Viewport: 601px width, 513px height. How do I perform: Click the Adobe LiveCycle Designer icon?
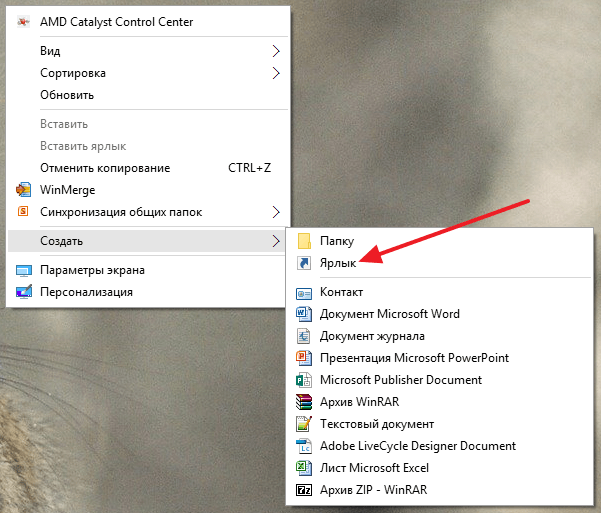pyautogui.click(x=304, y=446)
